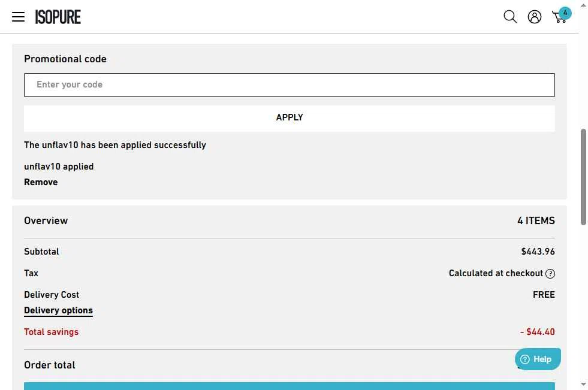Select the 'Total savings' label
Viewport: 588px width, 390px height.
coord(51,332)
